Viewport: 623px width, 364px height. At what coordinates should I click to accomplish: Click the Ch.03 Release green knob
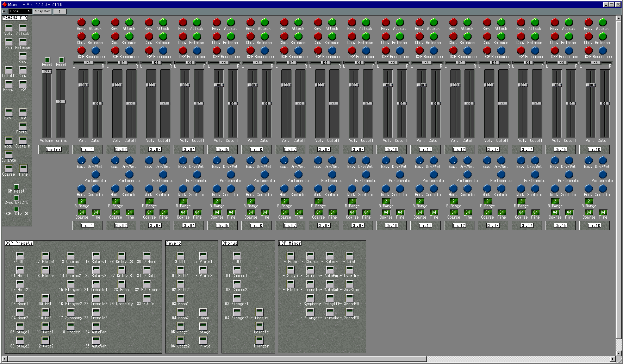pos(163,37)
